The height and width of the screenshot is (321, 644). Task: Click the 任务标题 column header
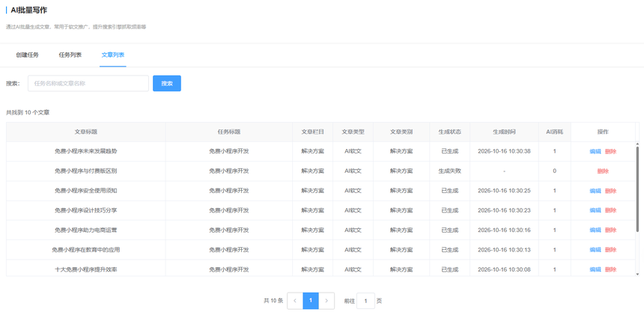pos(229,132)
